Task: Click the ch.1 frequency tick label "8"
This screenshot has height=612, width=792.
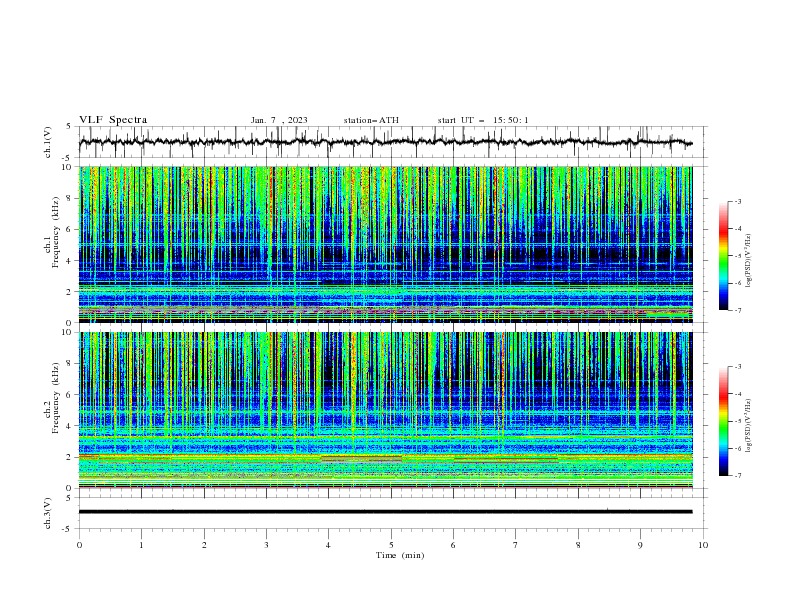Action: 71,198
